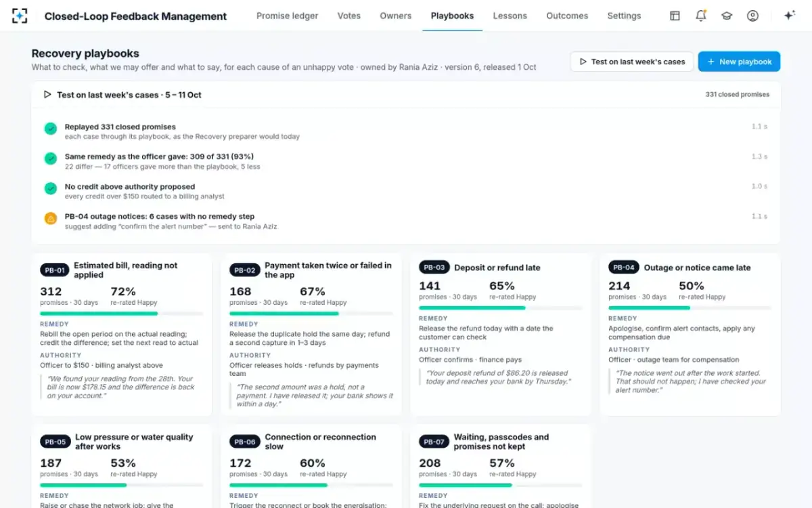This screenshot has height=508, width=812.
Task: Open the user profile icon
Action: (752, 16)
